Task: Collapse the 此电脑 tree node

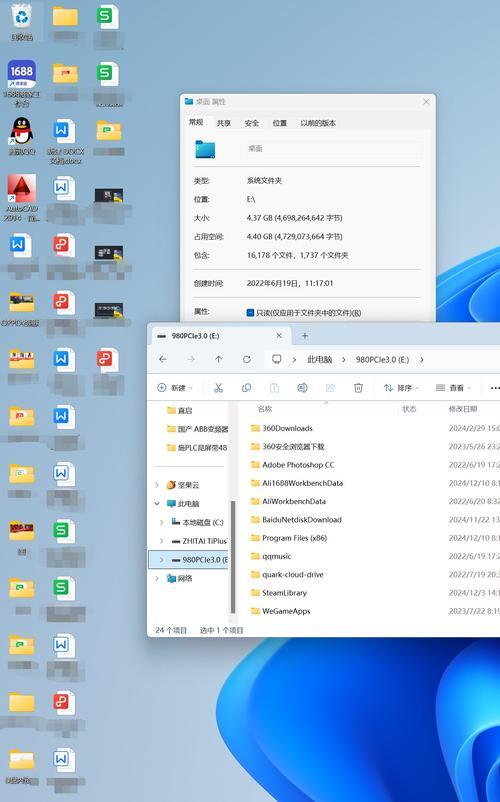Action: coord(157,504)
